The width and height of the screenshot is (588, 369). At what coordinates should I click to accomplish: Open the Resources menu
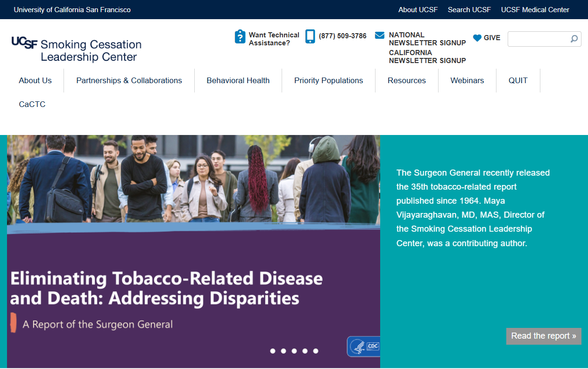click(407, 80)
